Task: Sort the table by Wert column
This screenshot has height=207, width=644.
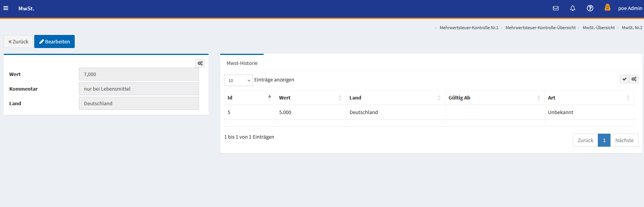Action: 310,98
